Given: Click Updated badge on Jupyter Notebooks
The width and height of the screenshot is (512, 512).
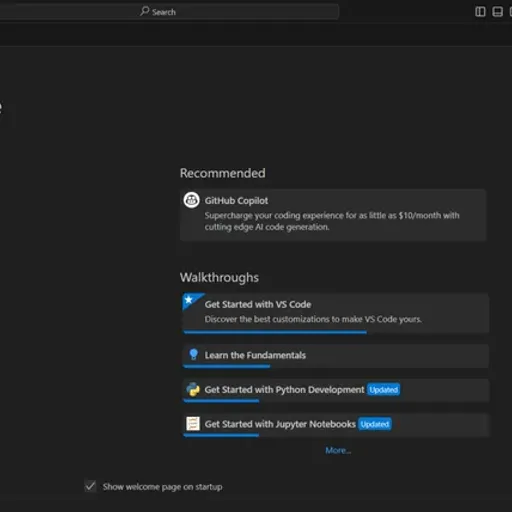Looking at the screenshot, I should pos(375,424).
